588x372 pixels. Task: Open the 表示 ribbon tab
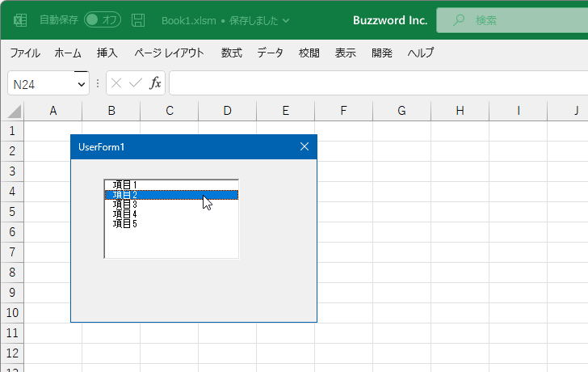tap(346, 53)
